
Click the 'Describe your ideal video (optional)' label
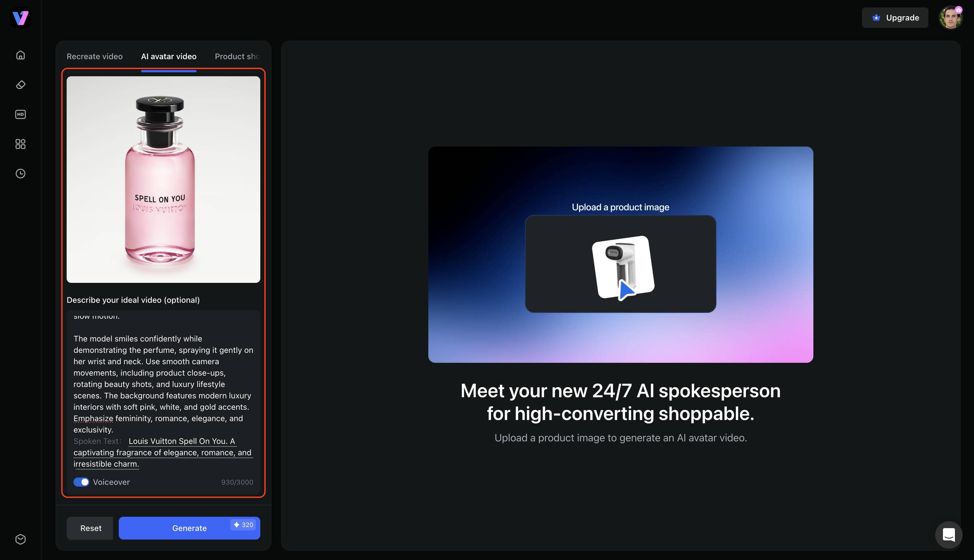coord(133,300)
